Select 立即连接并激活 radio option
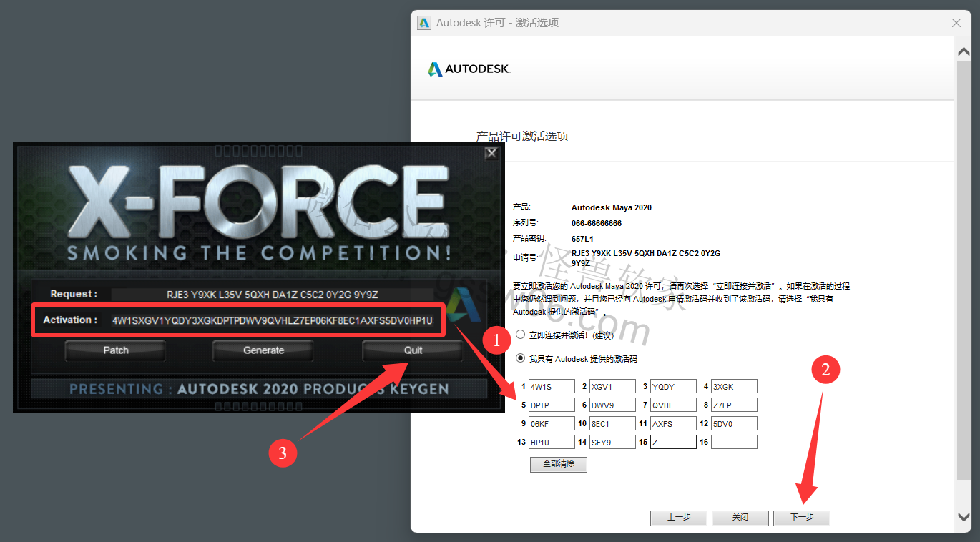The width and height of the screenshot is (980, 542). click(521, 335)
